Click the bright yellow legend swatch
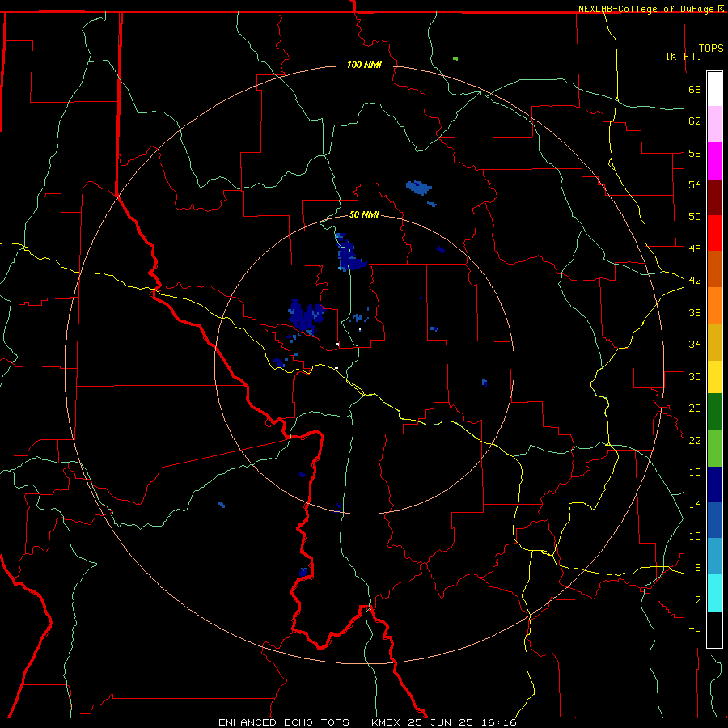The width and height of the screenshot is (728, 728). click(x=714, y=377)
